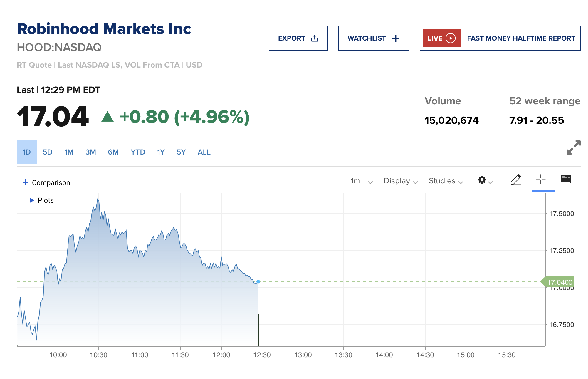Toggle the crosshair tool
Image resolution: width=588 pixels, height=379 pixels.
(540, 179)
